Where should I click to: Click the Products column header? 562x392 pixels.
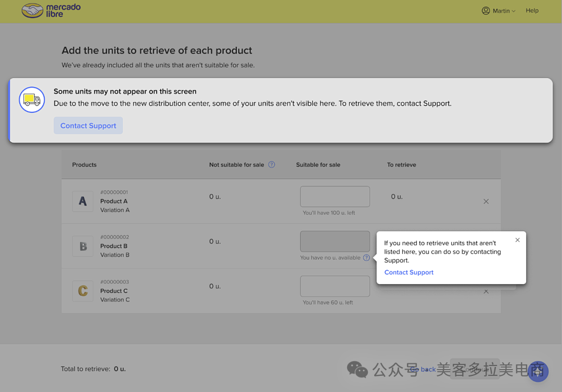pyautogui.click(x=84, y=165)
